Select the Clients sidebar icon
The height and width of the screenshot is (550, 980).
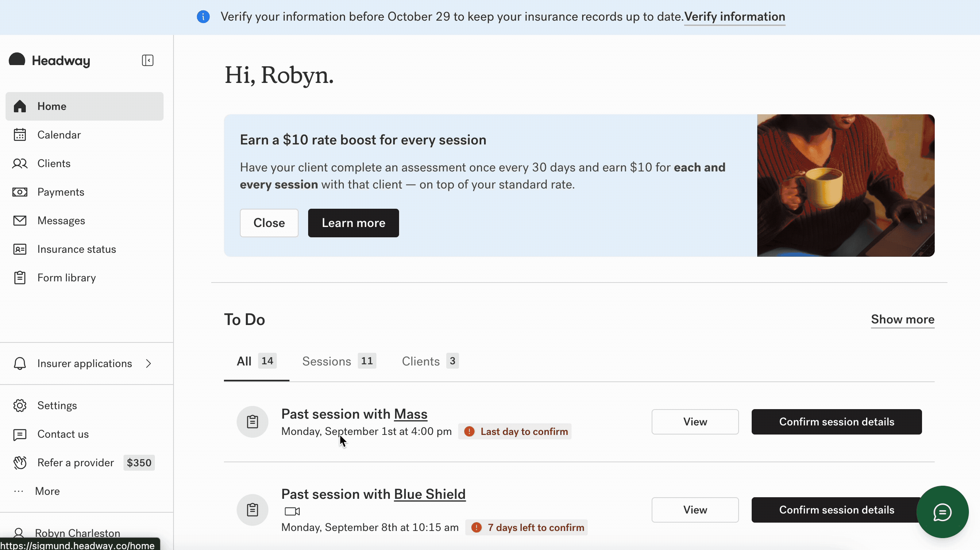coord(20,163)
